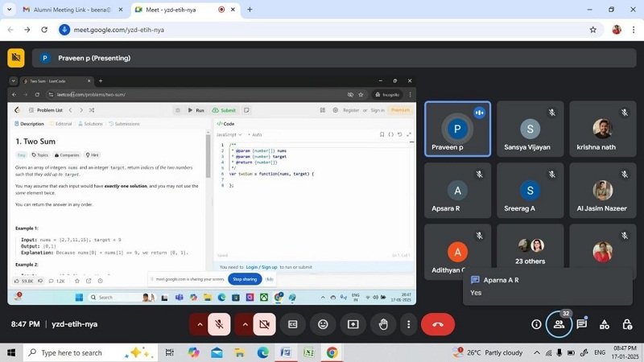Click Sign in link in LeetCode

tap(378, 110)
